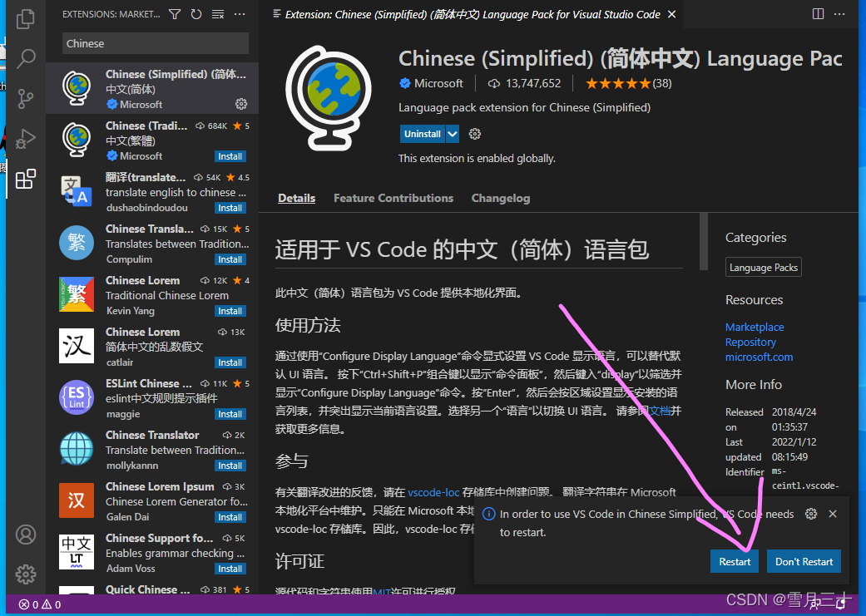Select the 翻译(translate) extension icon

pos(77,190)
